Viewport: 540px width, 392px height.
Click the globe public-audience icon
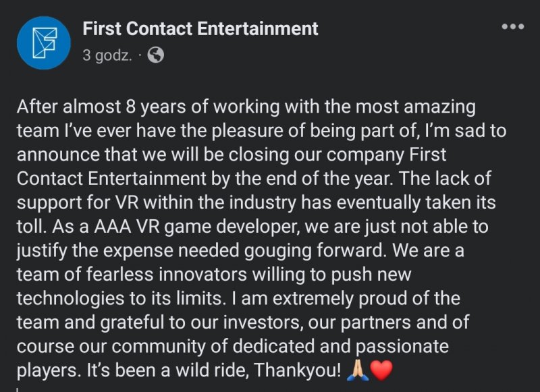point(156,55)
